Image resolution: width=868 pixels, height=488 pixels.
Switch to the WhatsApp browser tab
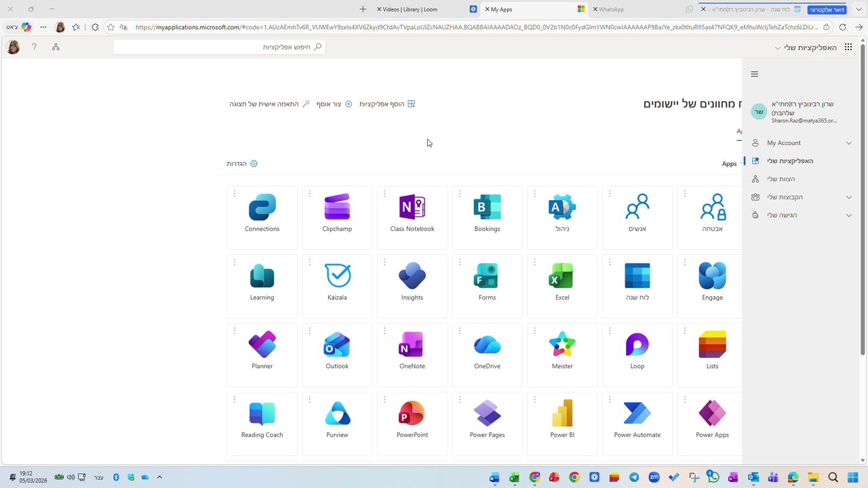pos(642,9)
